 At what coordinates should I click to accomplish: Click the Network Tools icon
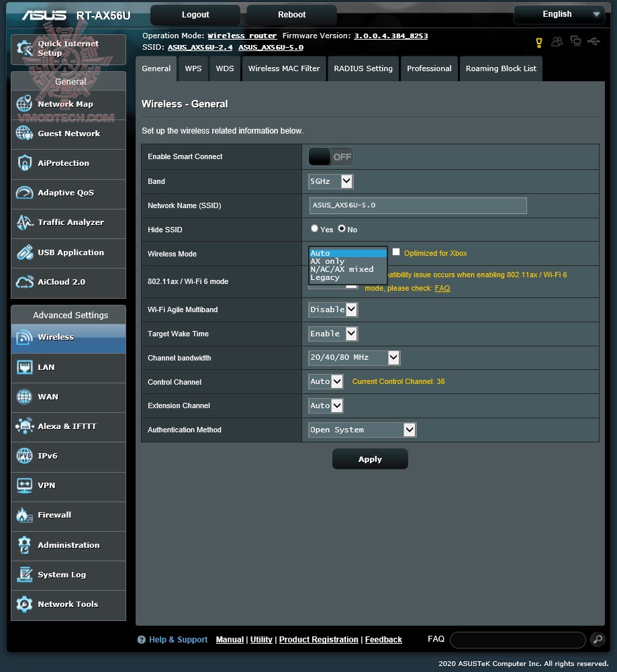pyautogui.click(x=24, y=604)
